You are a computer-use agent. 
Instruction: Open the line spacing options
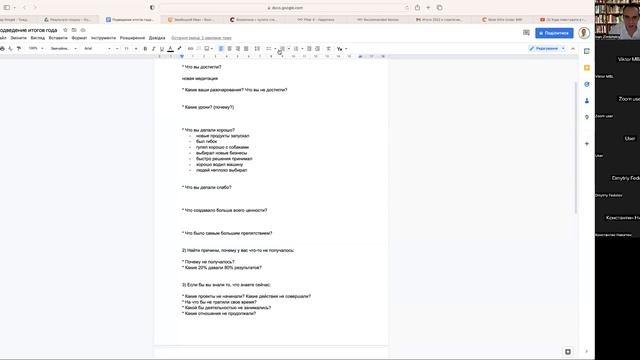point(257,49)
